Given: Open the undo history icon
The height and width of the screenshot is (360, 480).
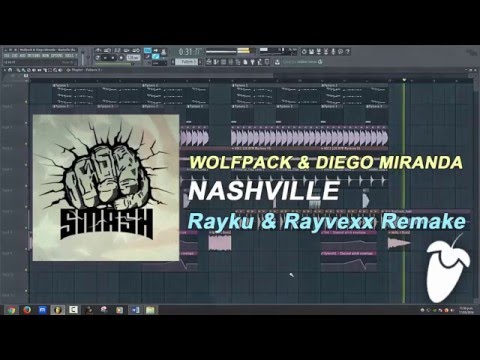Looking at the screenshot, I should (304, 52).
